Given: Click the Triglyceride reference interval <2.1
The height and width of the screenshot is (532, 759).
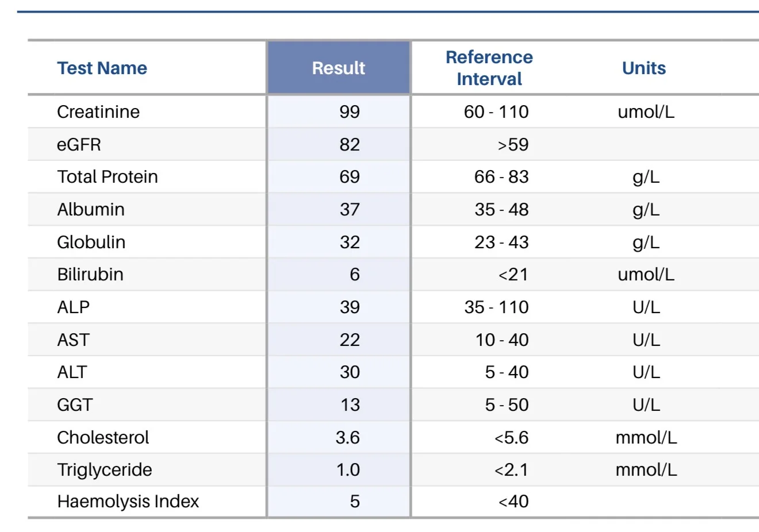Looking at the screenshot, I should pos(511,469).
